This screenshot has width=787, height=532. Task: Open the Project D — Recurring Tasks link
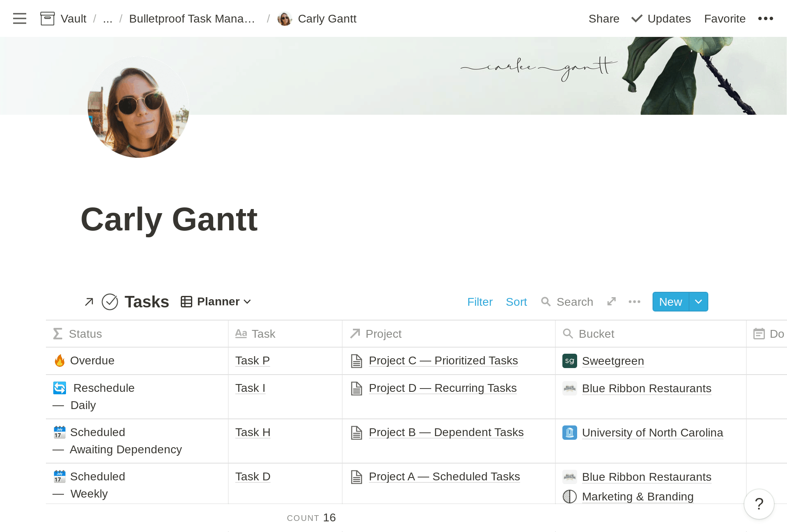coord(442,388)
